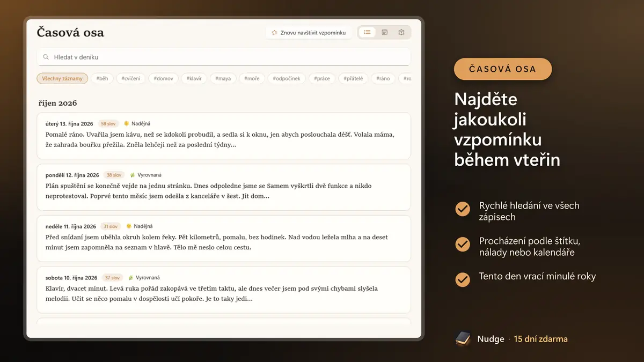
Task: Click the Před snídaní entry text
Action: [x=217, y=242]
